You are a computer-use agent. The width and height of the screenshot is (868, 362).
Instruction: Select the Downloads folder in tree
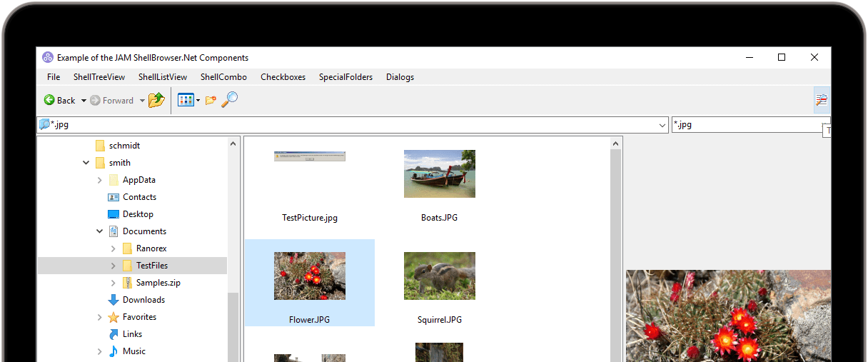pos(143,300)
